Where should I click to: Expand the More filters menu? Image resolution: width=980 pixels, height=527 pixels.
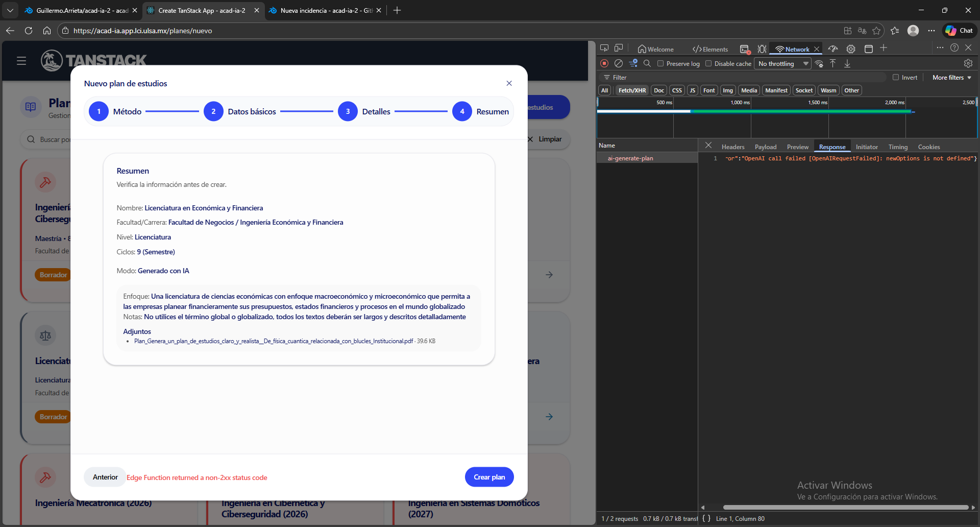(x=951, y=77)
